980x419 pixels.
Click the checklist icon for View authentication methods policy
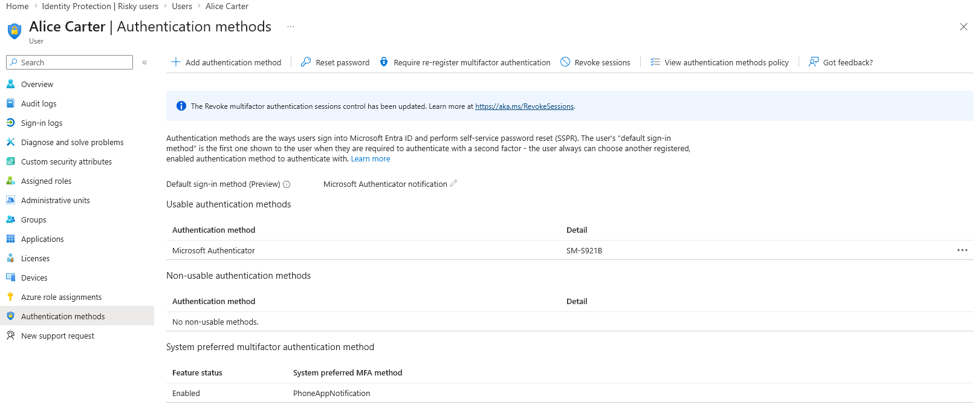point(655,62)
